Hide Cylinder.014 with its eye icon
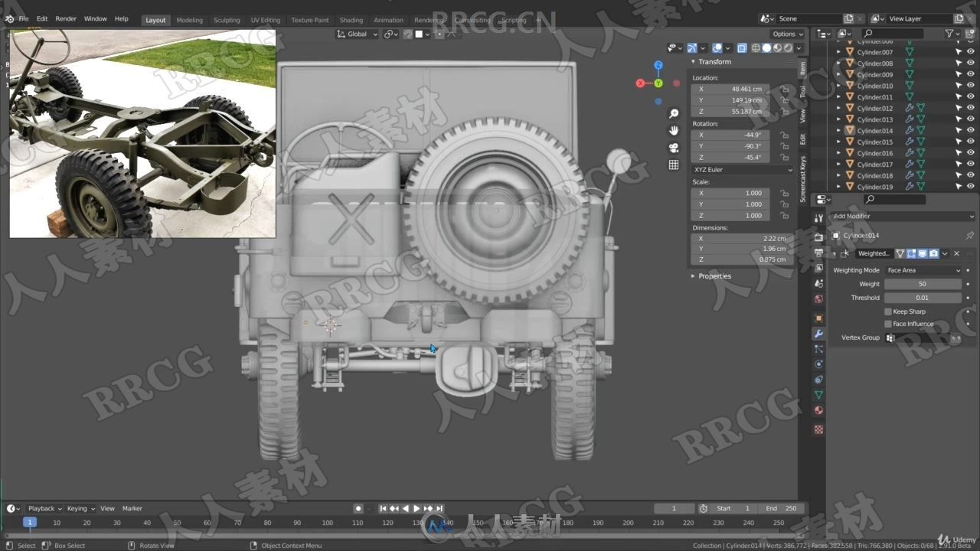 (x=971, y=131)
